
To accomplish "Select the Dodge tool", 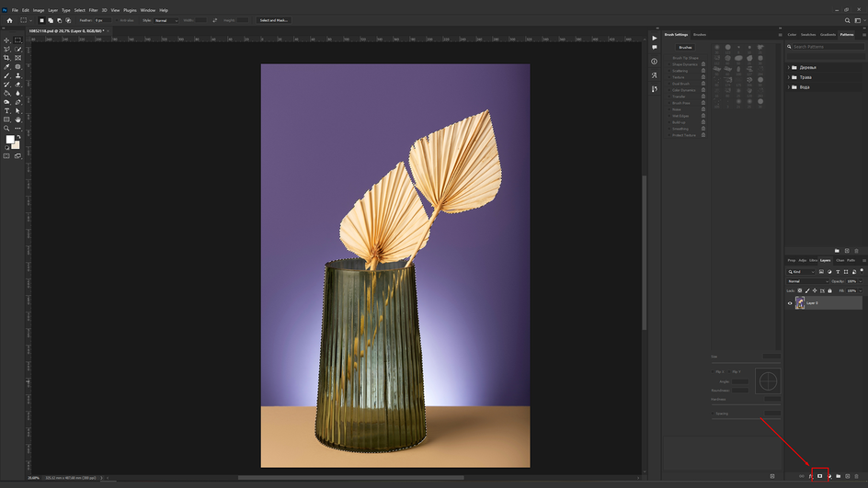I will point(6,102).
